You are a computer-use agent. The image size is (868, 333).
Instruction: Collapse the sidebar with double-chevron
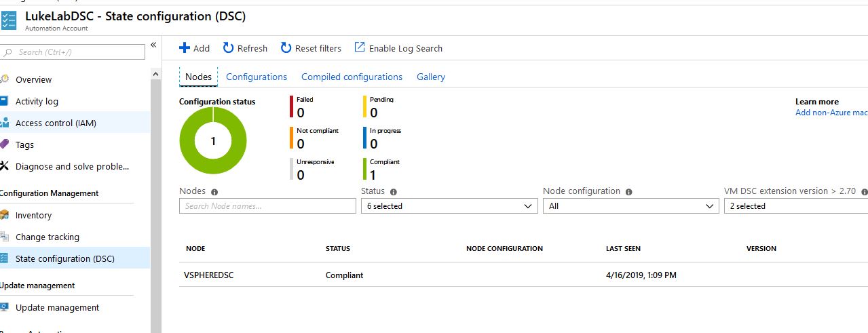point(153,45)
